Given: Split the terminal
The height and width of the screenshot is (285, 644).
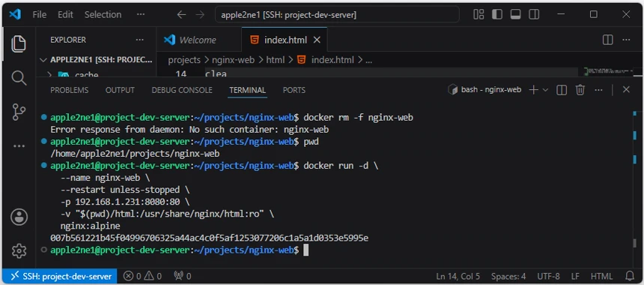Looking at the screenshot, I should (x=562, y=90).
